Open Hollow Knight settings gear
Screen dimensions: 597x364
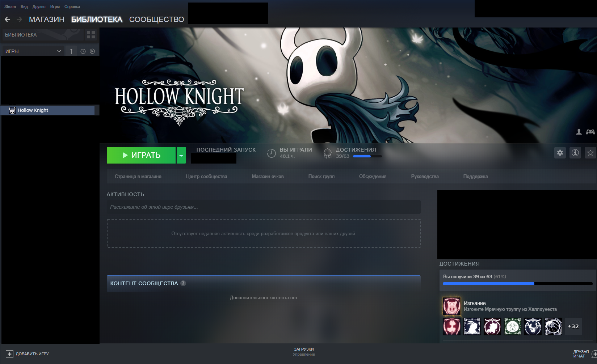(x=560, y=153)
